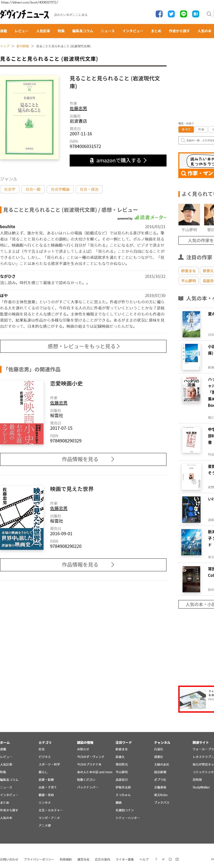Click the 天気の子 book cover in sidebar

click(191, 357)
